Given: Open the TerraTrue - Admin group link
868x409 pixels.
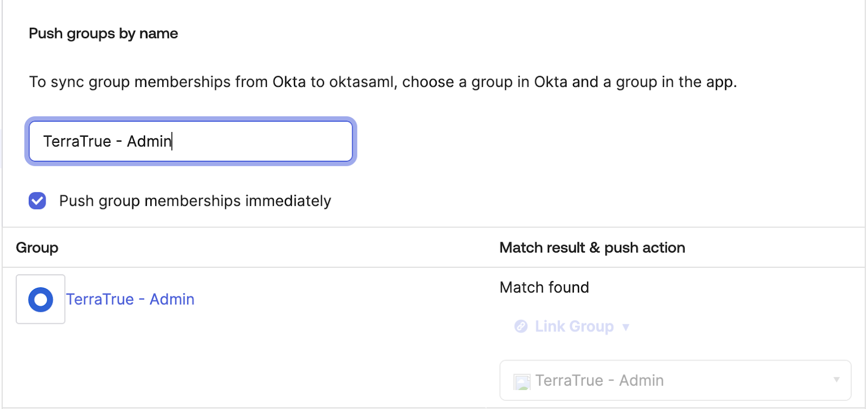Looking at the screenshot, I should click(x=130, y=299).
